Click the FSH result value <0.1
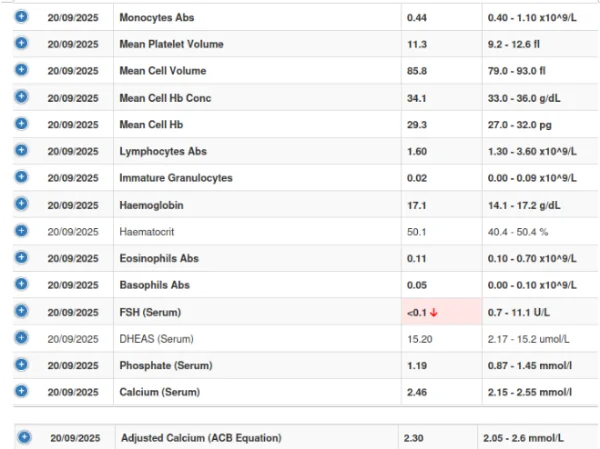 (415, 312)
